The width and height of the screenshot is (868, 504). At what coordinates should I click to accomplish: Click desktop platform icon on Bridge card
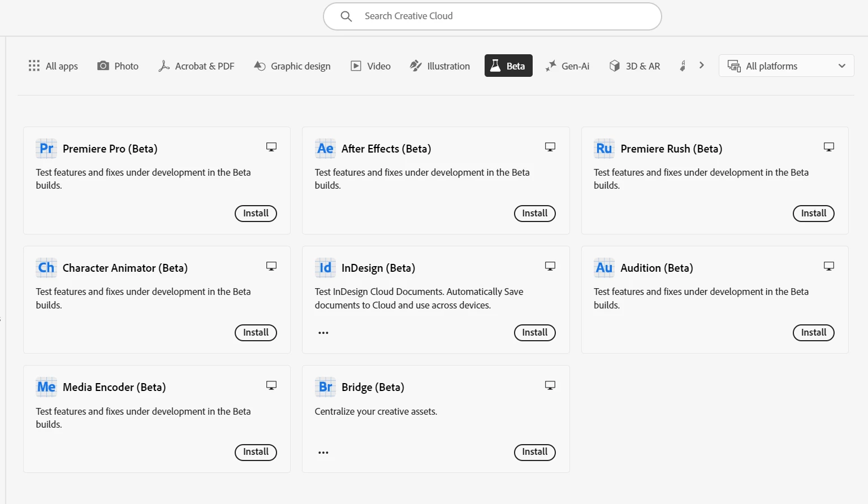click(x=550, y=385)
